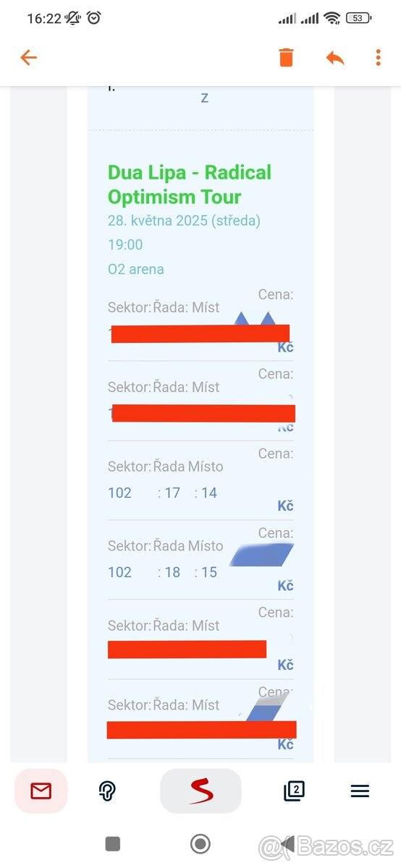This screenshot has width=401, height=868.
Task: Delete the email with trash icon
Action: pos(287,58)
